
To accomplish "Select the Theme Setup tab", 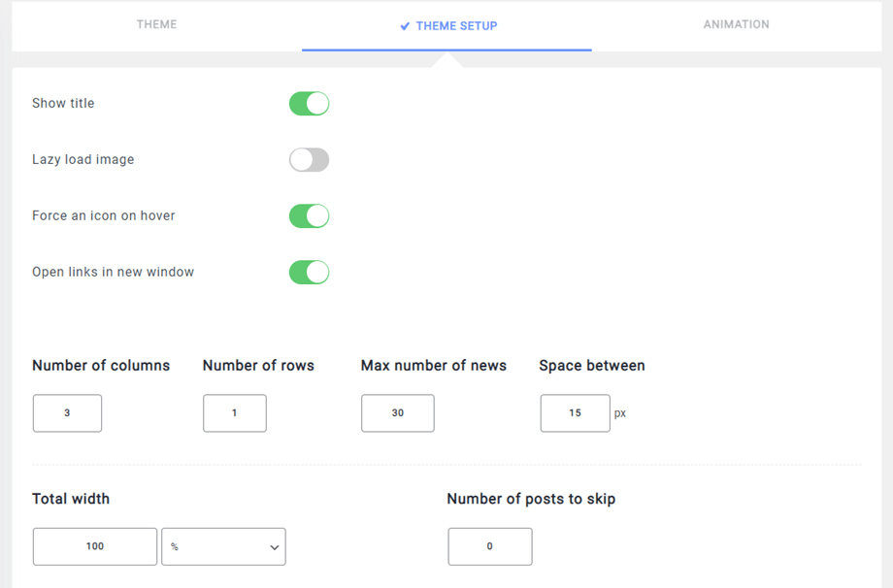I will point(447,26).
